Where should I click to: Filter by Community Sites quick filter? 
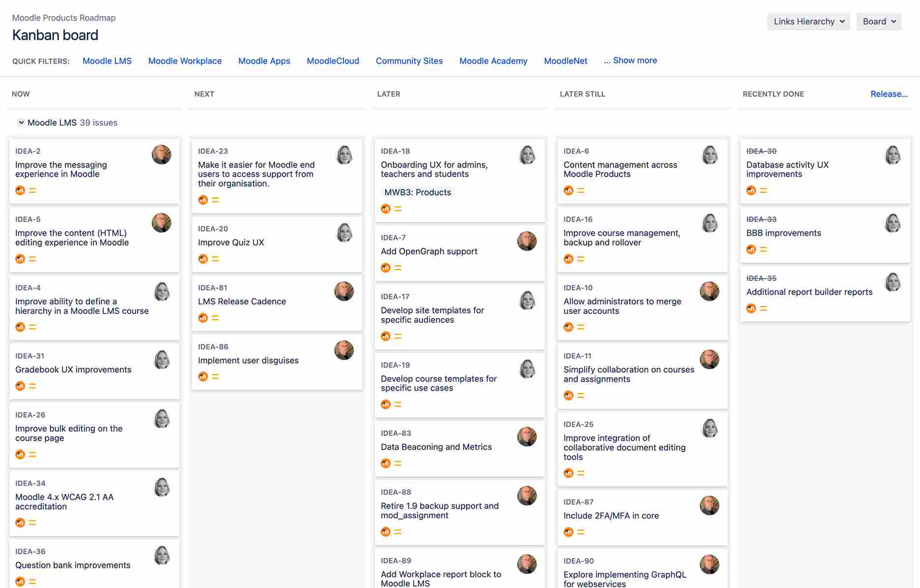pos(409,61)
